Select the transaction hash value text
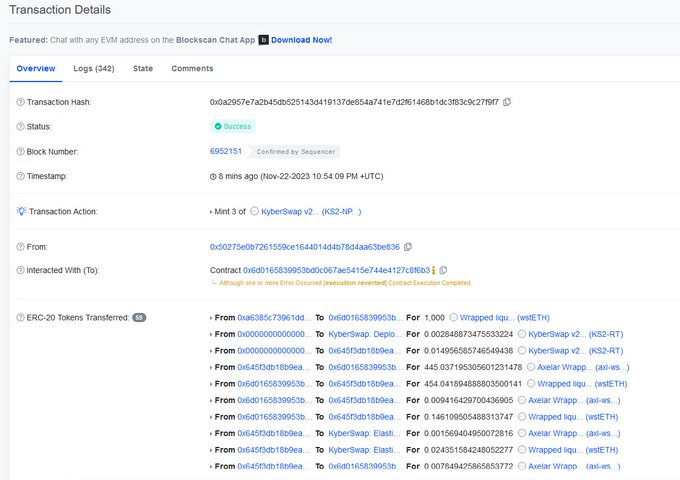Image resolution: width=680 pixels, height=480 pixels. coord(354,102)
